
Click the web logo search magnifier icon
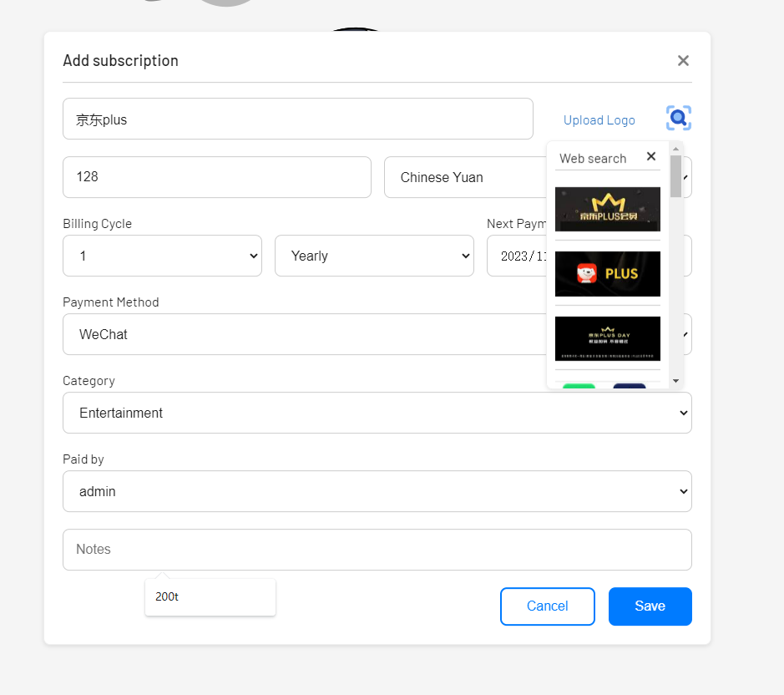678,119
